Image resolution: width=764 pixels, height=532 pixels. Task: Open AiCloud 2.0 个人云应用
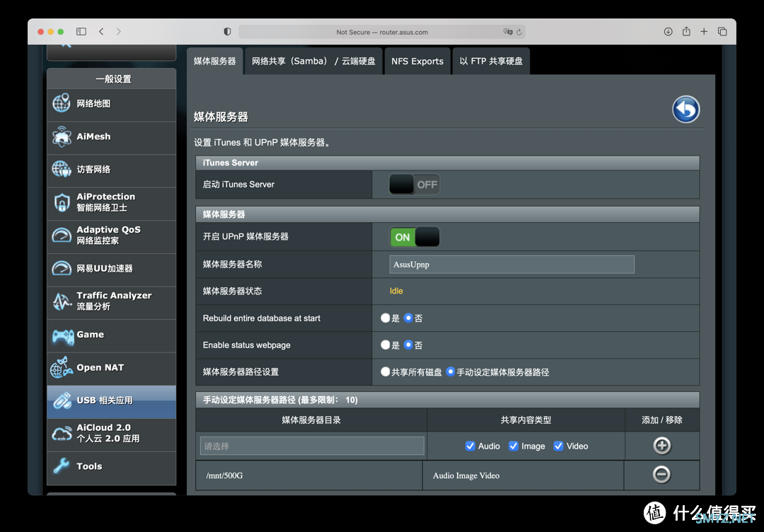point(111,433)
